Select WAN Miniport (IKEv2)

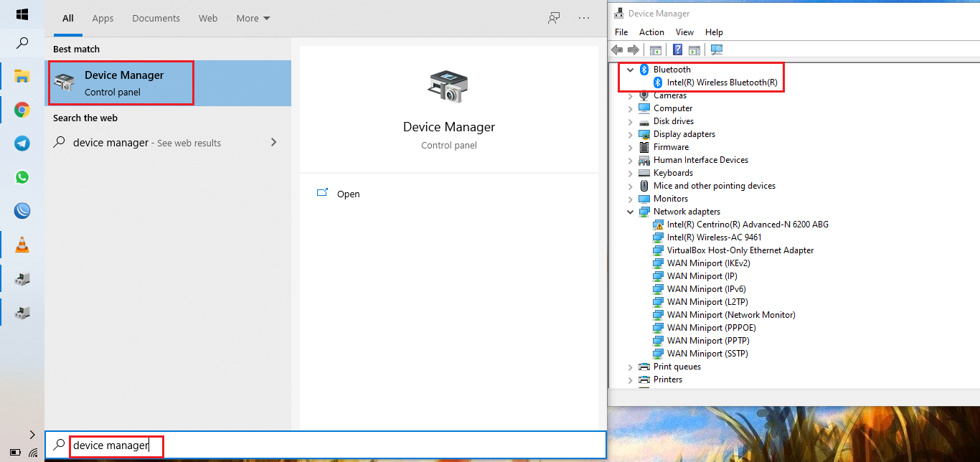point(708,263)
